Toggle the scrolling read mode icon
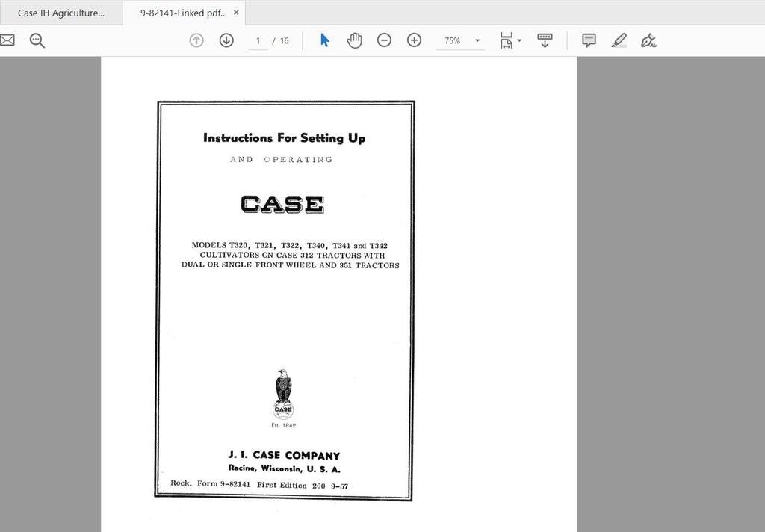The height and width of the screenshot is (532, 765). pyautogui.click(x=545, y=40)
